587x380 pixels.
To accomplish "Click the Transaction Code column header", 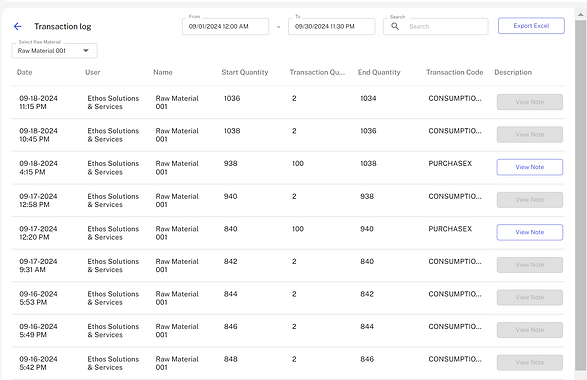I will pos(454,72).
